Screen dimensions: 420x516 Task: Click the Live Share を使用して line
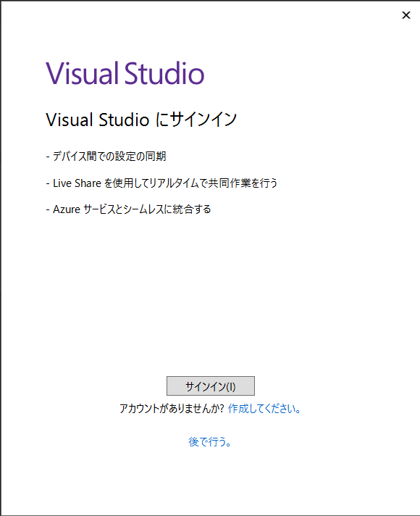click(x=161, y=183)
